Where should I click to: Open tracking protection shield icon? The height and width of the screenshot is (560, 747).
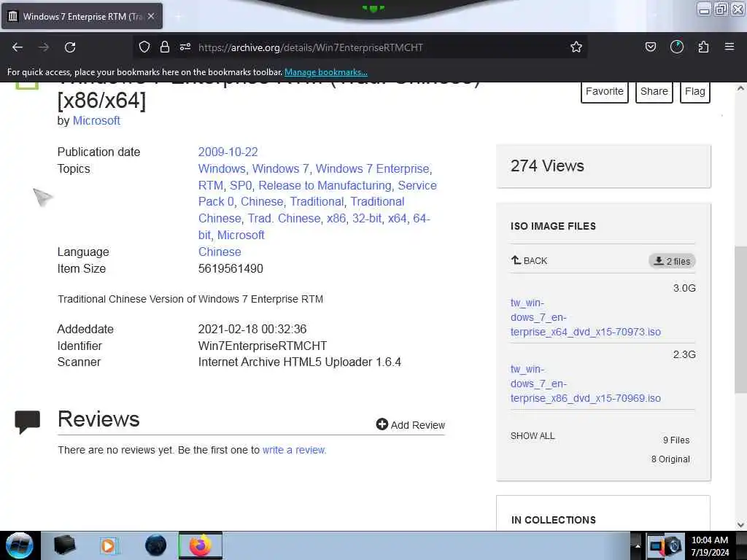[x=144, y=47]
